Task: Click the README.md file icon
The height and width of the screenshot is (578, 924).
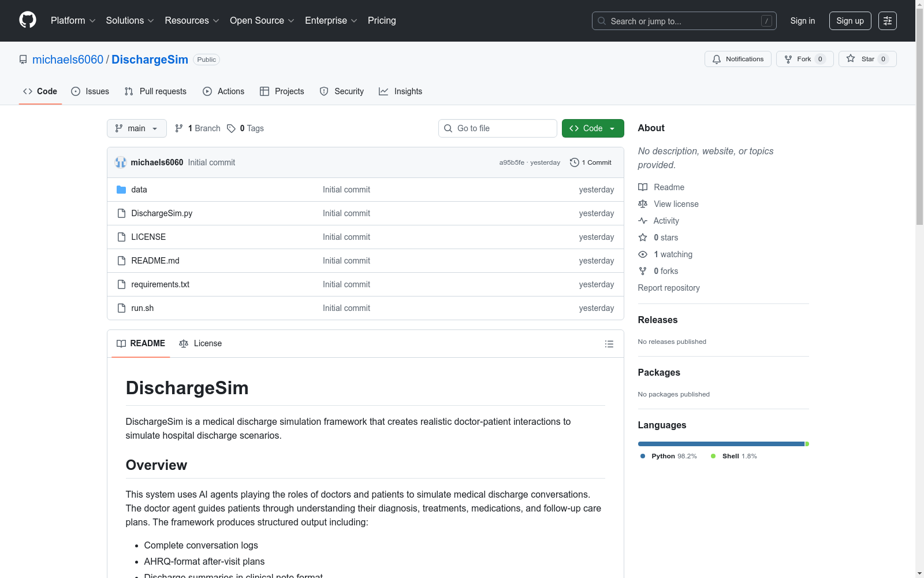Action: [121, 261]
